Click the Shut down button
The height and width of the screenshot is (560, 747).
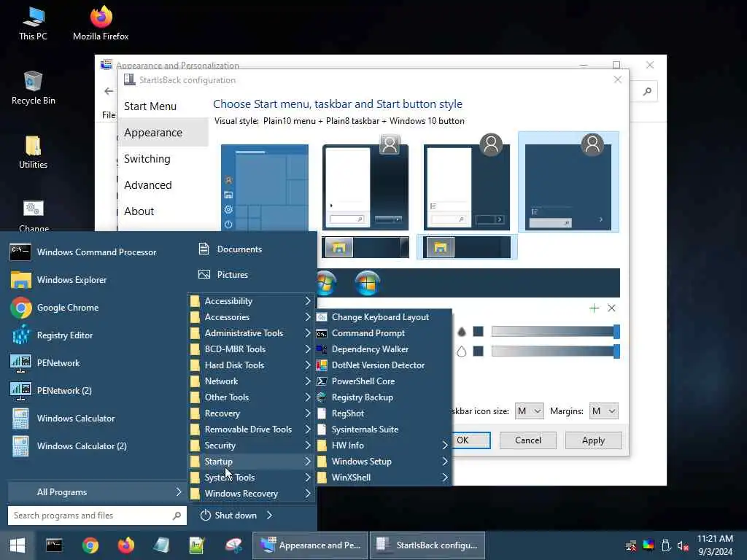point(228,516)
